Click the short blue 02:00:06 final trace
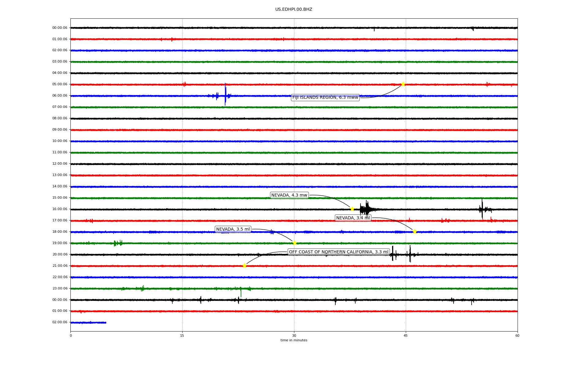Screen dimensions: 588x368 pyautogui.click(x=88, y=323)
